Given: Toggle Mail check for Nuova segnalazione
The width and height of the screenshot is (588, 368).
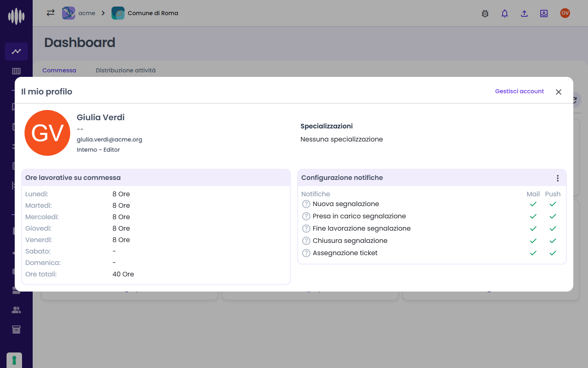Looking at the screenshot, I should click(533, 204).
